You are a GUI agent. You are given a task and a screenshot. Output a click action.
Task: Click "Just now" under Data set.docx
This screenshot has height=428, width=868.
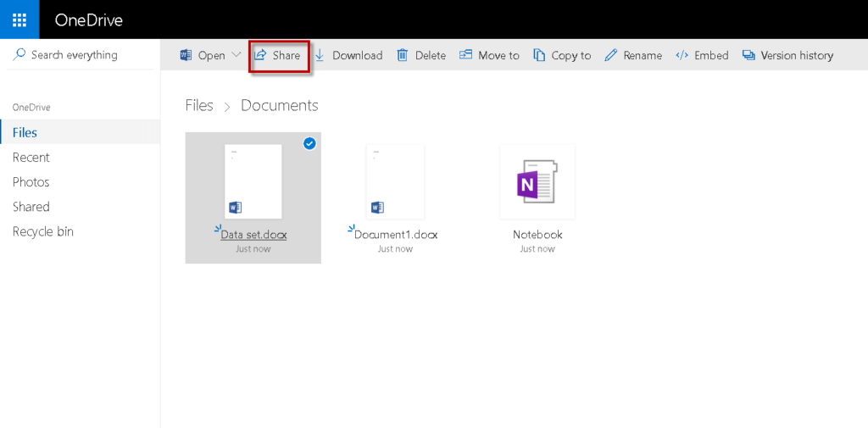click(253, 249)
